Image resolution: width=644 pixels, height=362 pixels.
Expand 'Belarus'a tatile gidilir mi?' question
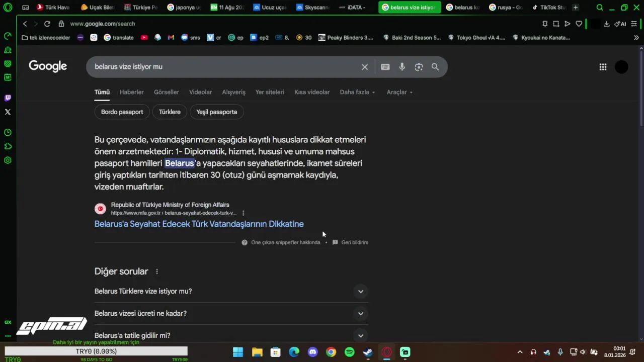pyautogui.click(x=231, y=335)
